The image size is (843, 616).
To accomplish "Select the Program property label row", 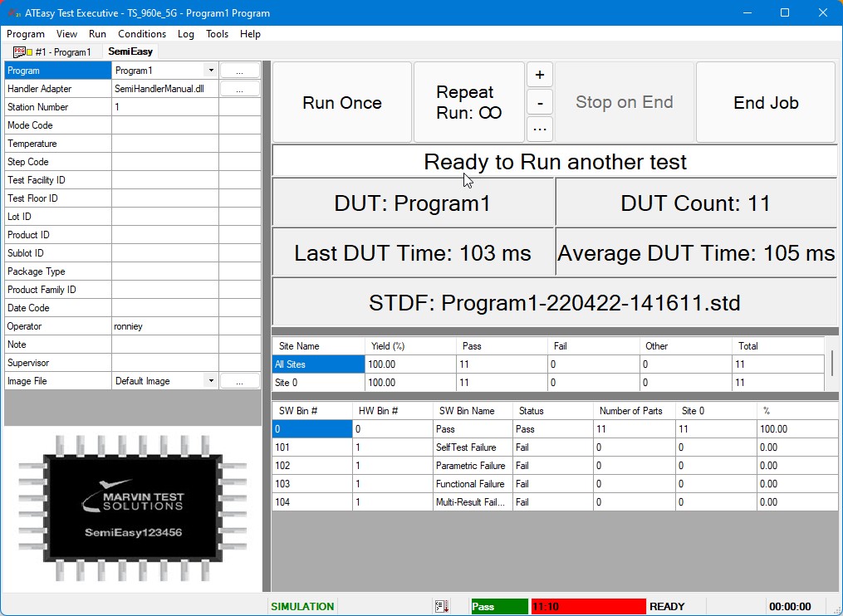I will pos(57,71).
